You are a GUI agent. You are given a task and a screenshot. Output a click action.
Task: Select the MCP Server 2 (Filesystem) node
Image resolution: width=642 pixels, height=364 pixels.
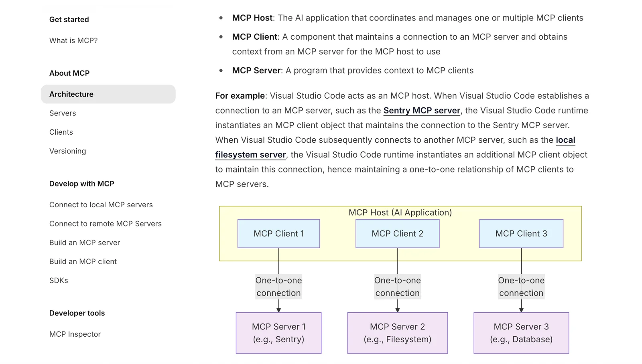pos(397,333)
